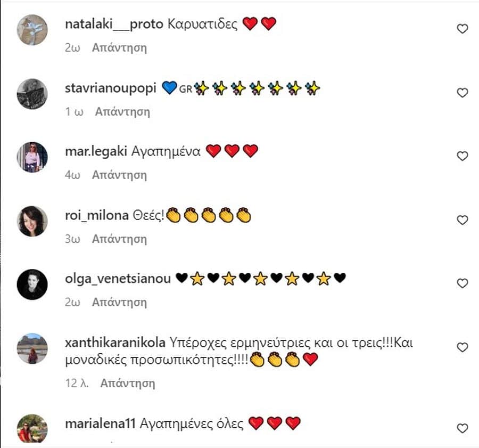Like roi_milona's comment
Image resolution: width=479 pixels, height=448 pixels.
click(462, 220)
